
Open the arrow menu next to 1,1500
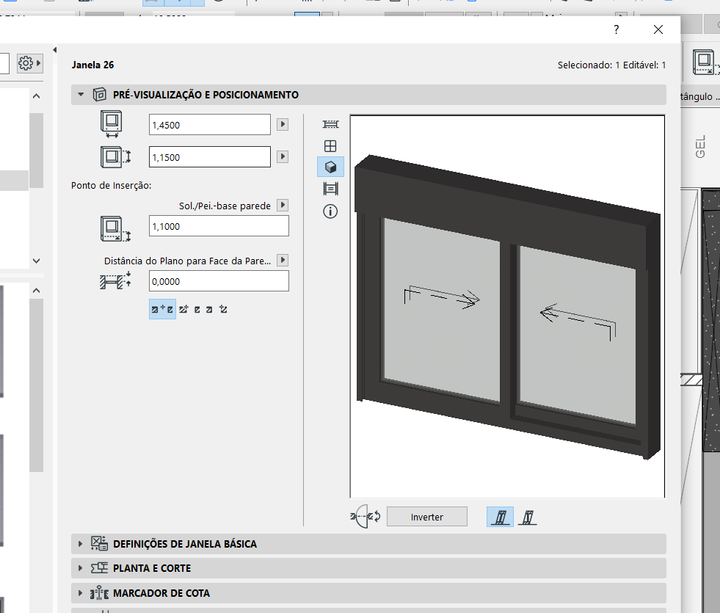(282, 157)
